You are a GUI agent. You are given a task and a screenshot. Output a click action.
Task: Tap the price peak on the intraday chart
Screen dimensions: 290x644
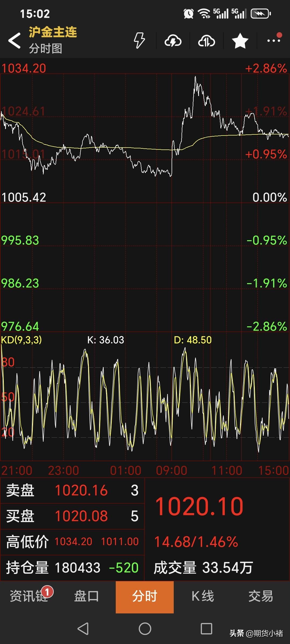tap(195, 77)
